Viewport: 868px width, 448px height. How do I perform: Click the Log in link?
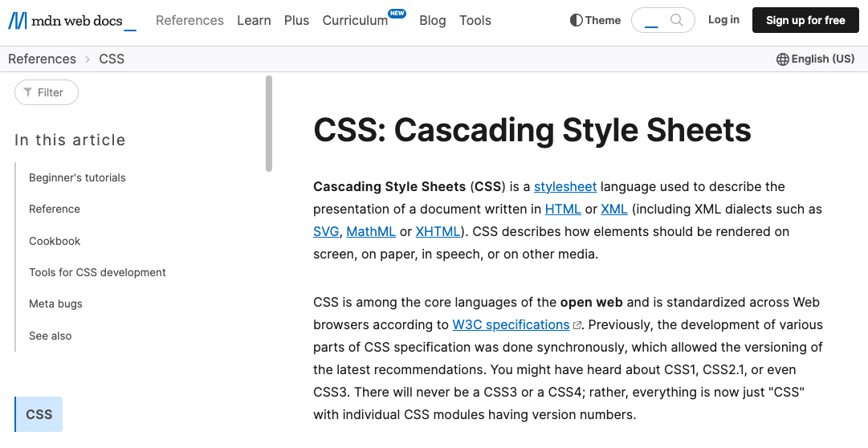tap(723, 20)
